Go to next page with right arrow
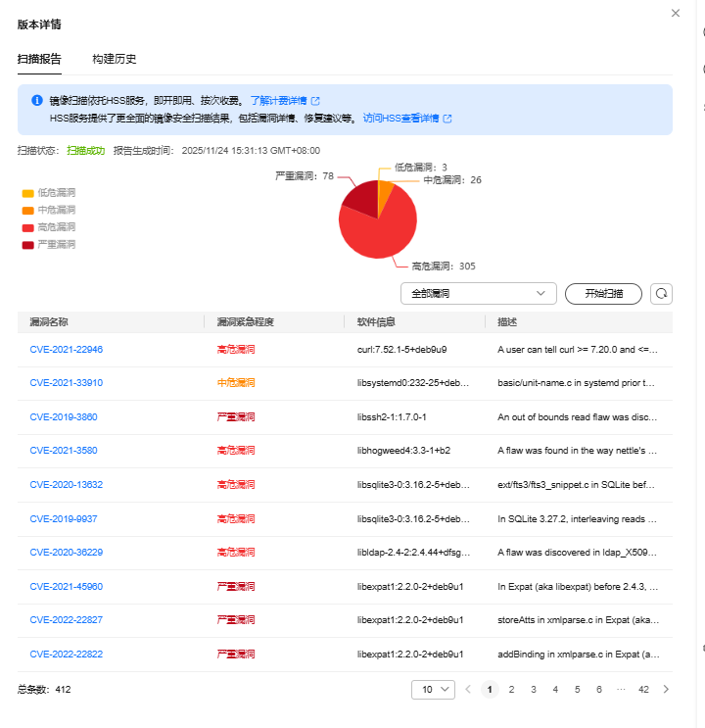This screenshot has width=705, height=728. coord(666,689)
